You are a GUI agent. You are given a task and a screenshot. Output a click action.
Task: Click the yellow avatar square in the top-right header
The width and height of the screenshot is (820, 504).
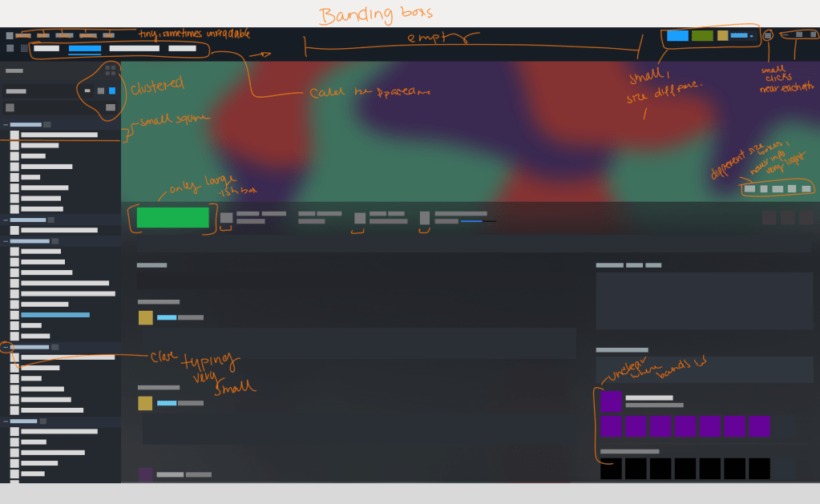point(722,36)
